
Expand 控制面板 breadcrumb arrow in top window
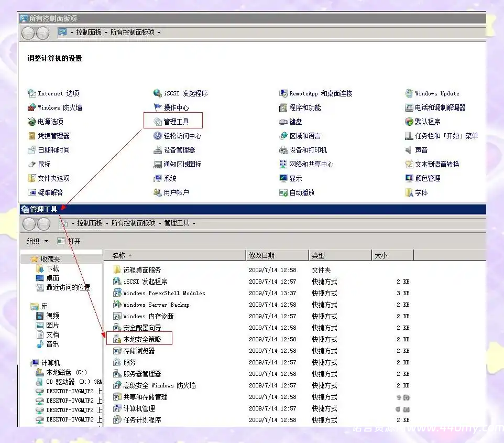[x=106, y=33]
